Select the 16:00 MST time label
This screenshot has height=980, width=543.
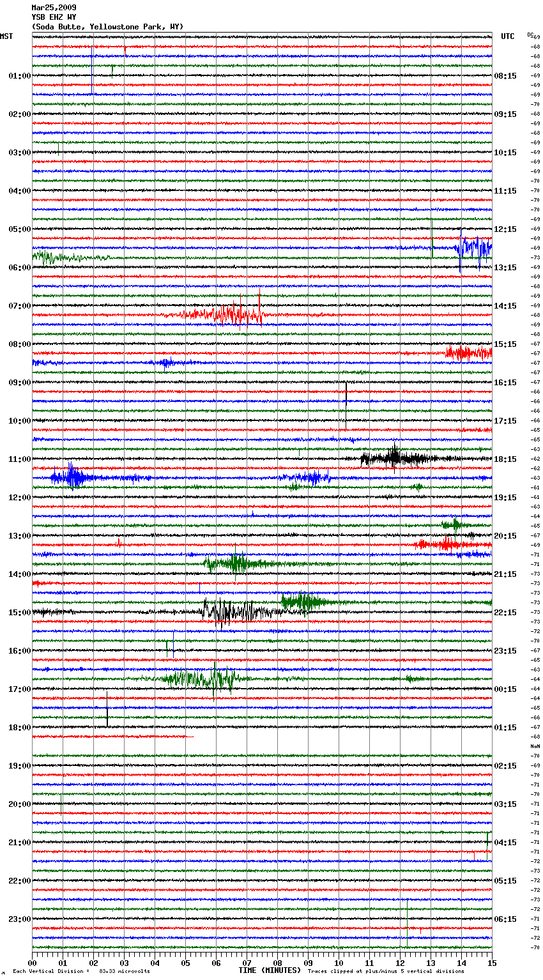[19, 651]
